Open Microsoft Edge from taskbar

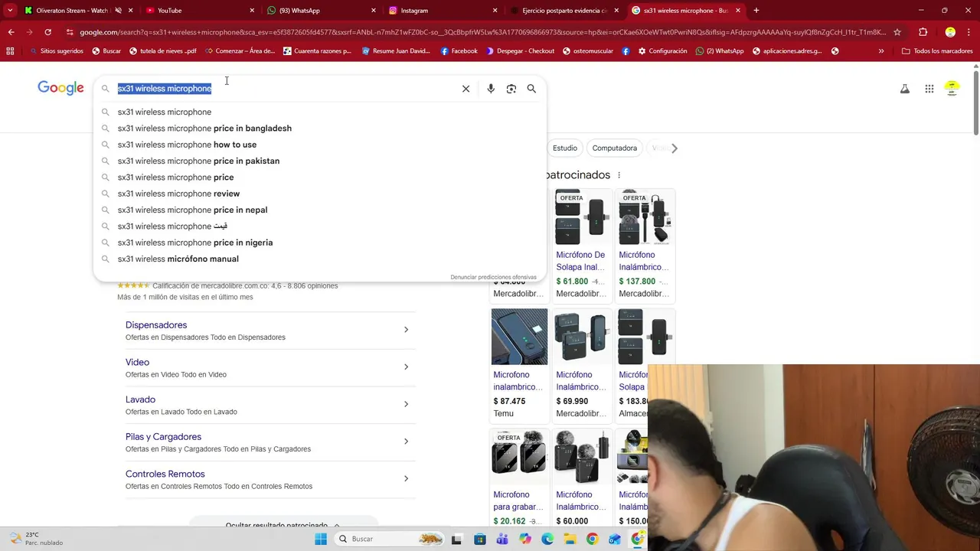(547, 540)
